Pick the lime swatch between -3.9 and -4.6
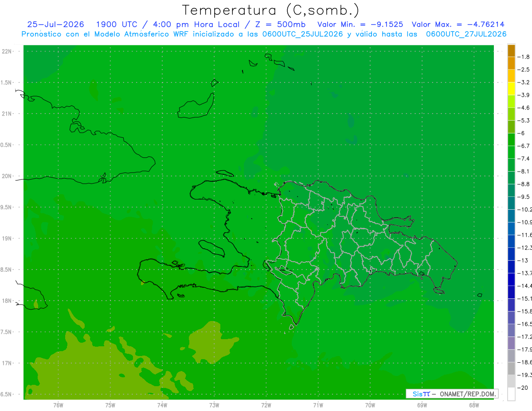532x411 pixels. coord(511,102)
